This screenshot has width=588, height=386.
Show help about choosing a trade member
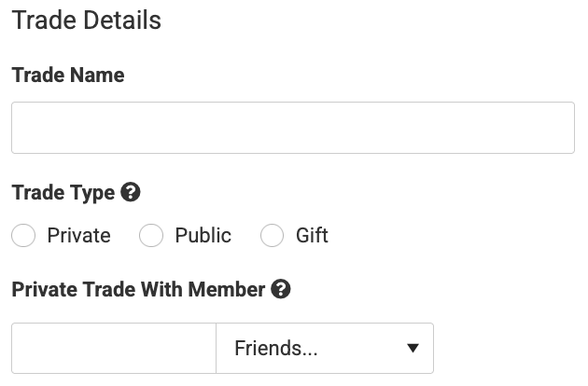pyautogui.click(x=281, y=290)
